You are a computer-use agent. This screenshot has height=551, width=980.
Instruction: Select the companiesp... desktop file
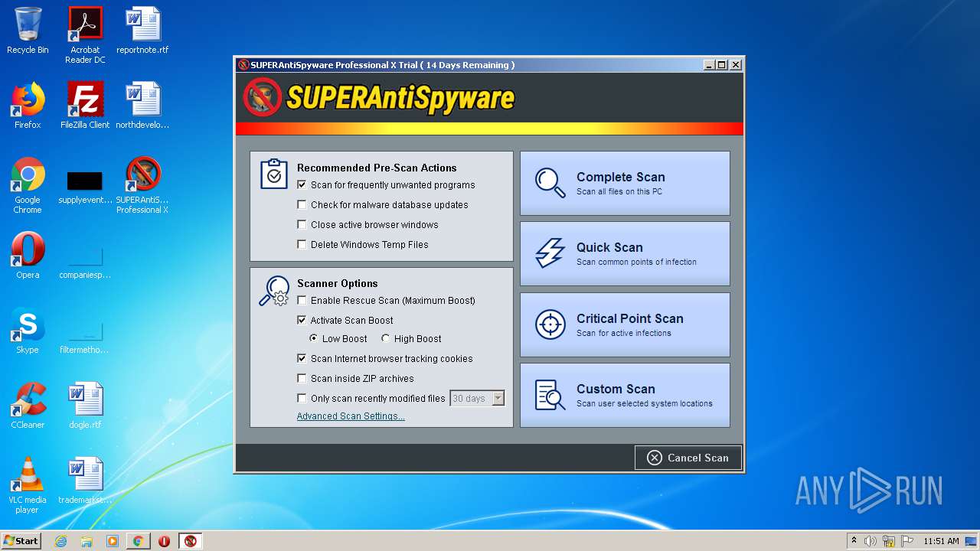[85, 262]
